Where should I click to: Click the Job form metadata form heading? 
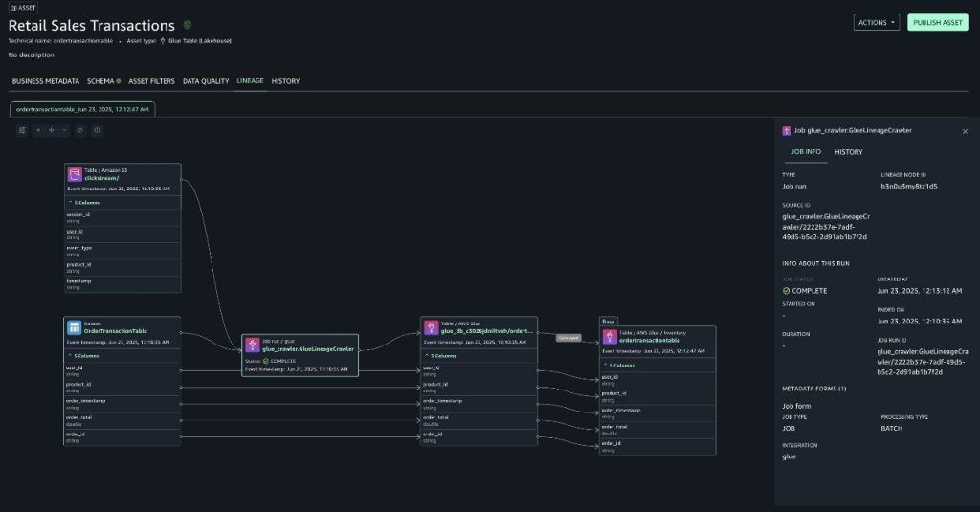[x=796, y=406]
